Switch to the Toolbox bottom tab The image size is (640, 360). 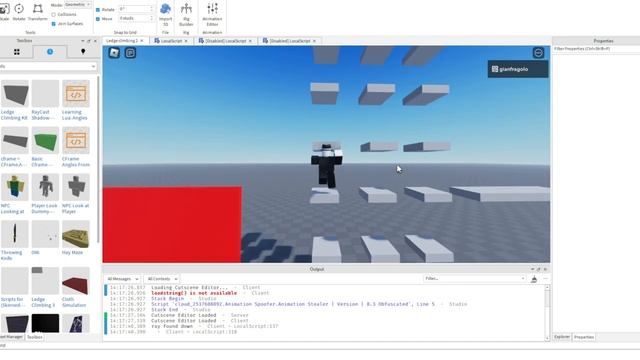click(x=35, y=337)
